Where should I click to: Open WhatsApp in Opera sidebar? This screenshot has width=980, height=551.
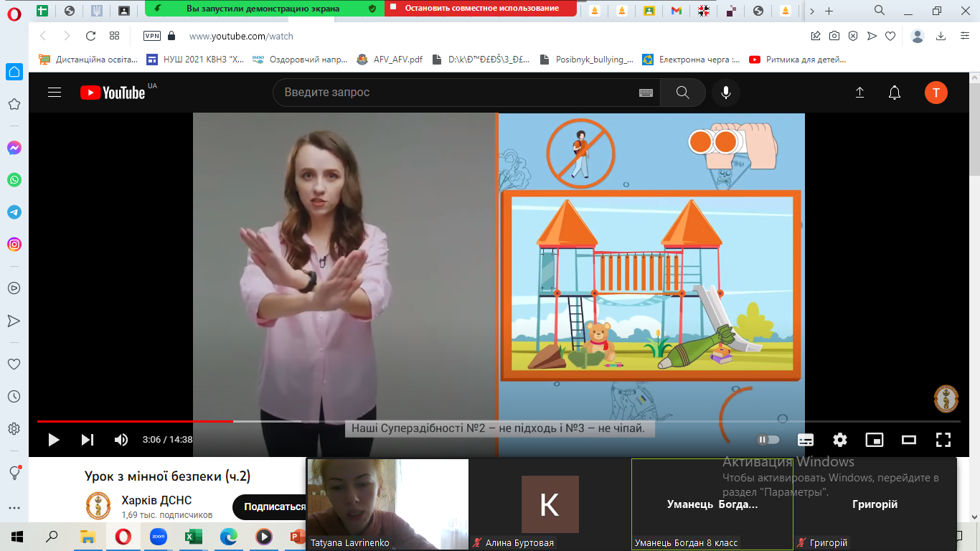pyautogui.click(x=14, y=180)
